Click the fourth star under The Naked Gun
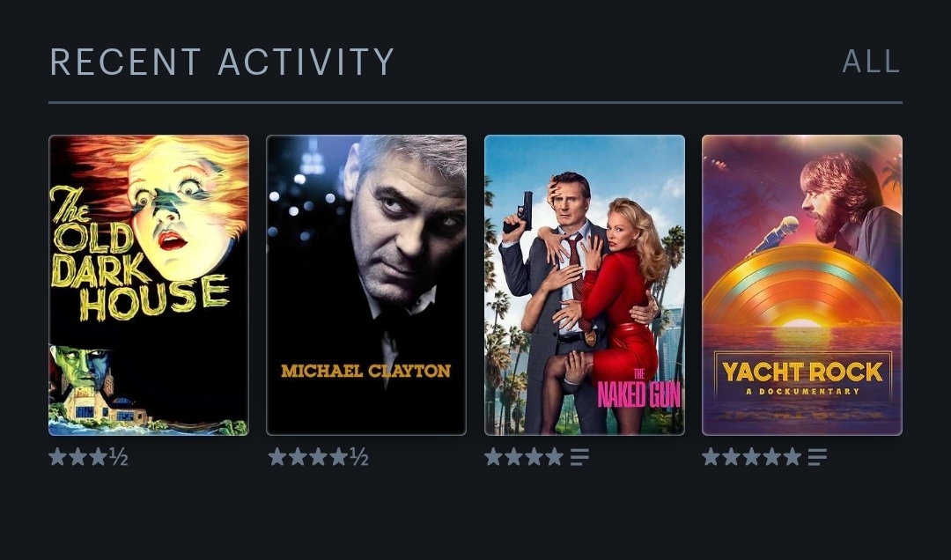 (x=555, y=457)
